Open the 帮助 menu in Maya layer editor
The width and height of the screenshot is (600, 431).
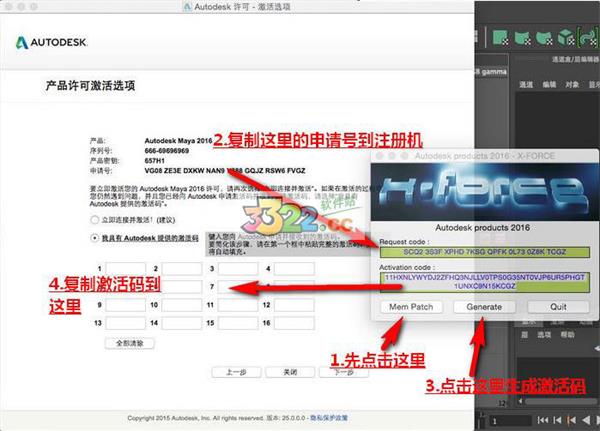pos(567,335)
